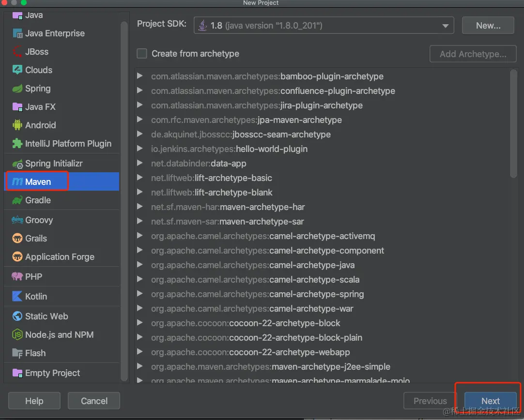Click the New... SDK button
524x420 pixels.
(488, 25)
